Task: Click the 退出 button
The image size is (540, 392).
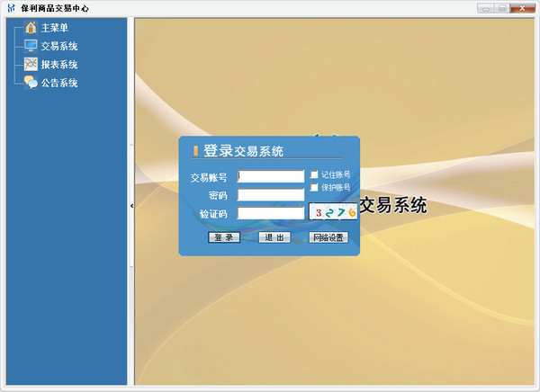Action: coord(274,237)
